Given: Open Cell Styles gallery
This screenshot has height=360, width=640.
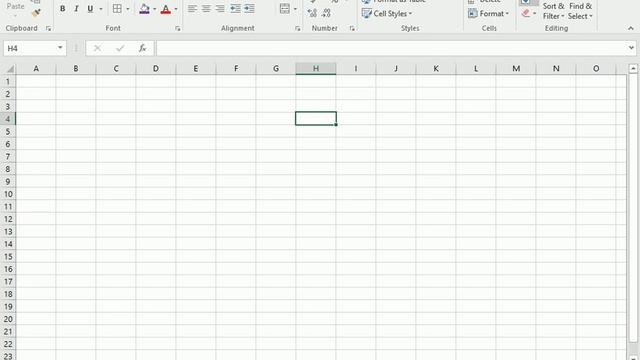Looking at the screenshot, I should pyautogui.click(x=387, y=13).
